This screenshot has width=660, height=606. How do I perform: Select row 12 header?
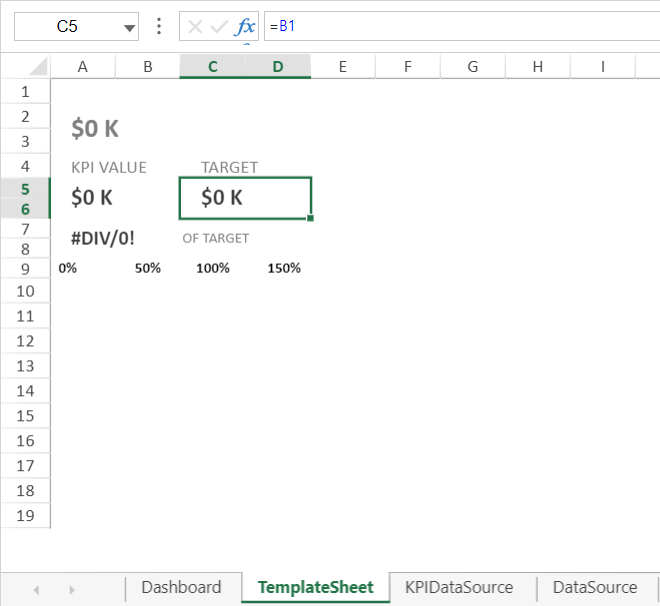26,341
